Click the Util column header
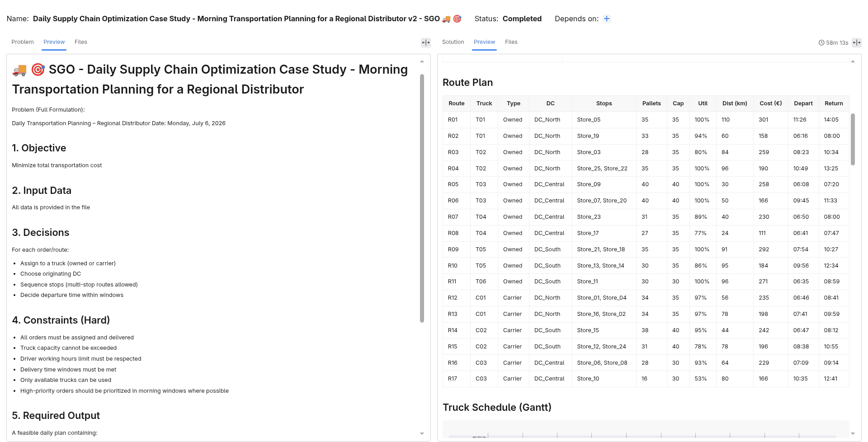 pyautogui.click(x=703, y=103)
